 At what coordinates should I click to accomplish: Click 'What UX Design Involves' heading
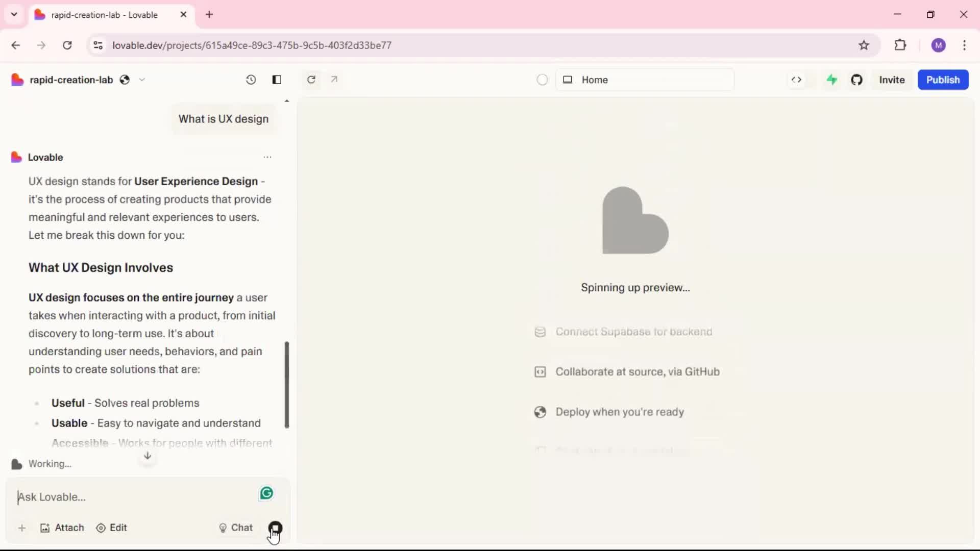101,268
